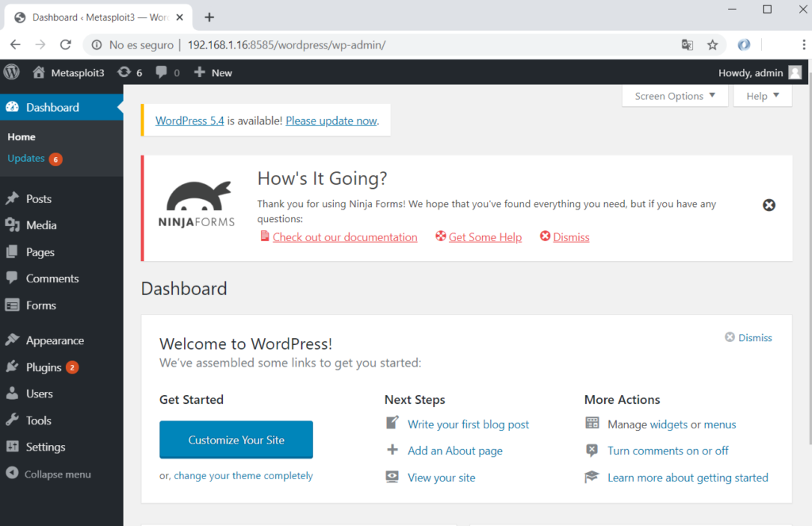Click change your theme completely link
The width and height of the screenshot is (812, 526).
[x=243, y=476]
